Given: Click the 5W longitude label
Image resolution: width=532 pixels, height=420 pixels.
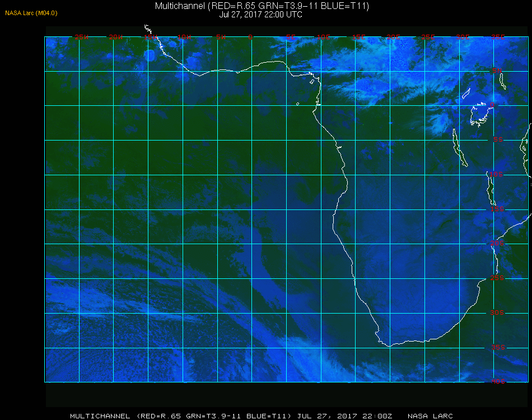Looking at the screenshot, I should click(221, 37).
